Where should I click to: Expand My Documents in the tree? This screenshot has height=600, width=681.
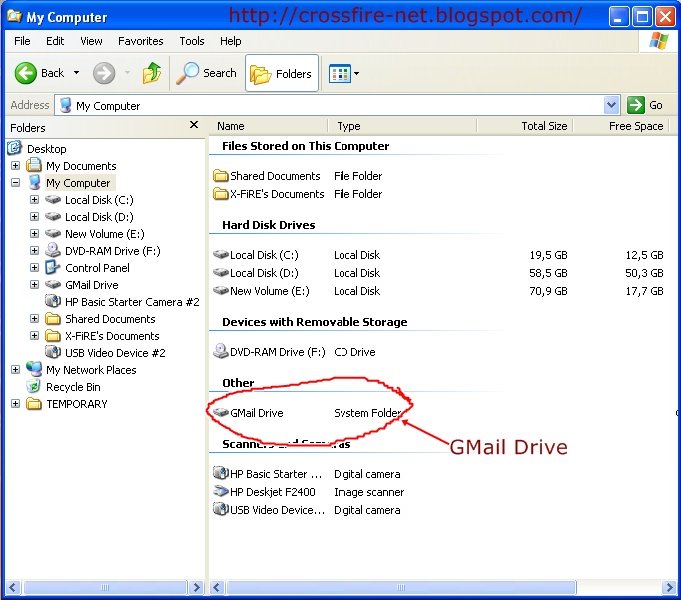15,166
